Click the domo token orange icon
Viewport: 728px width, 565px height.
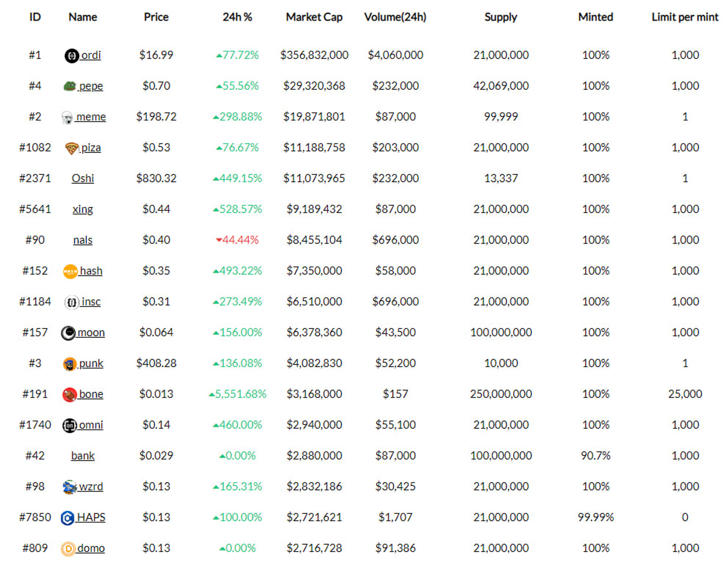click(x=68, y=549)
